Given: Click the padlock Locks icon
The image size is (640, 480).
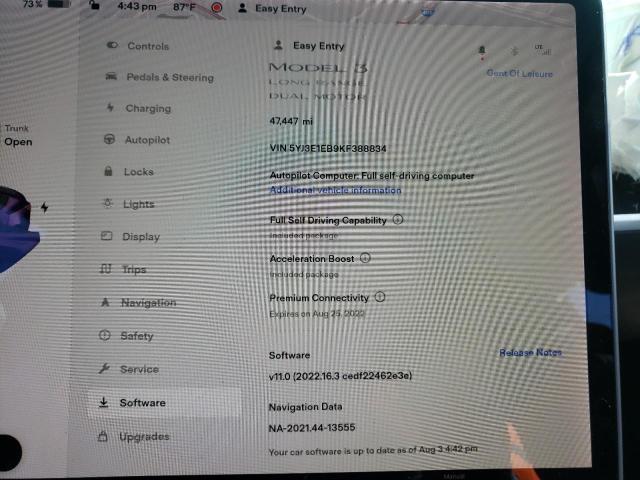Looking at the screenshot, I should [108, 171].
